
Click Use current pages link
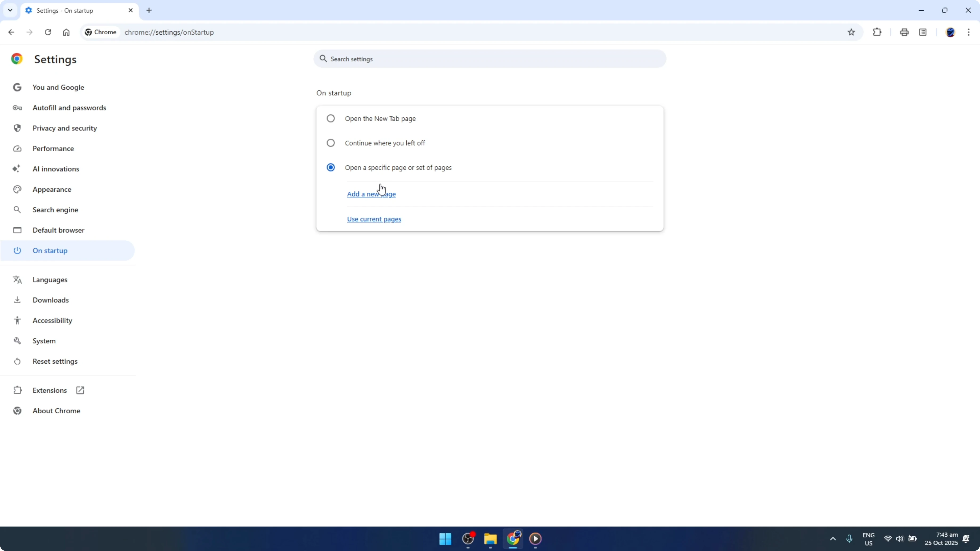click(374, 219)
